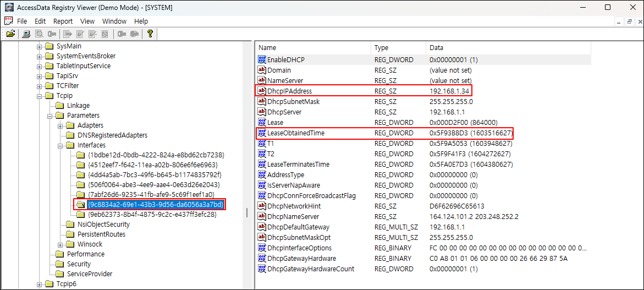Expand the Tcpip6 tree node
644x290 pixels.
(x=40, y=283)
